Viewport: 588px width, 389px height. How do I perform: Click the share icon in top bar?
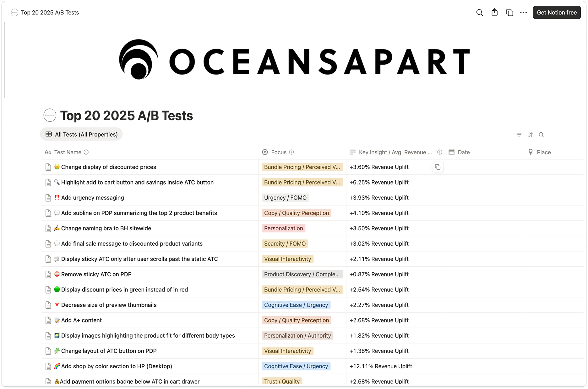[x=494, y=12]
